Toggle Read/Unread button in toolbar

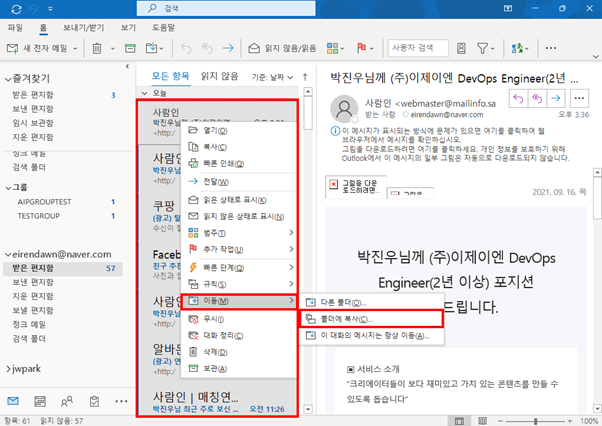(x=282, y=48)
